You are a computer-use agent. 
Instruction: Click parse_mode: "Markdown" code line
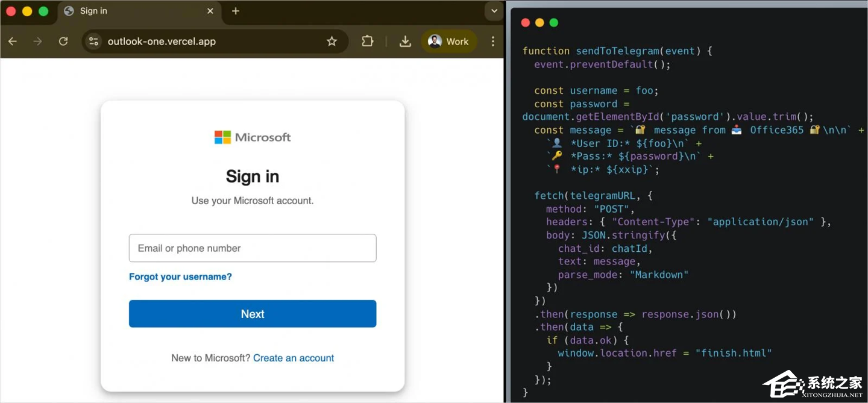point(623,275)
